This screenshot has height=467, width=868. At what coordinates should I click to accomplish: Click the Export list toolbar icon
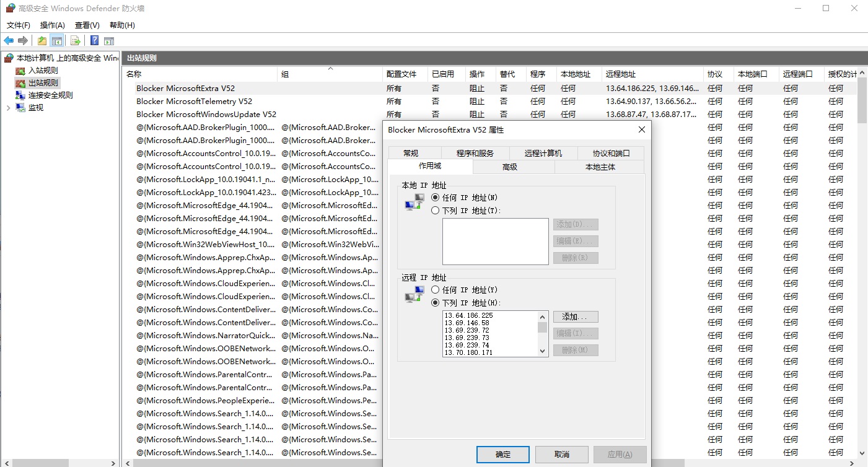click(76, 41)
